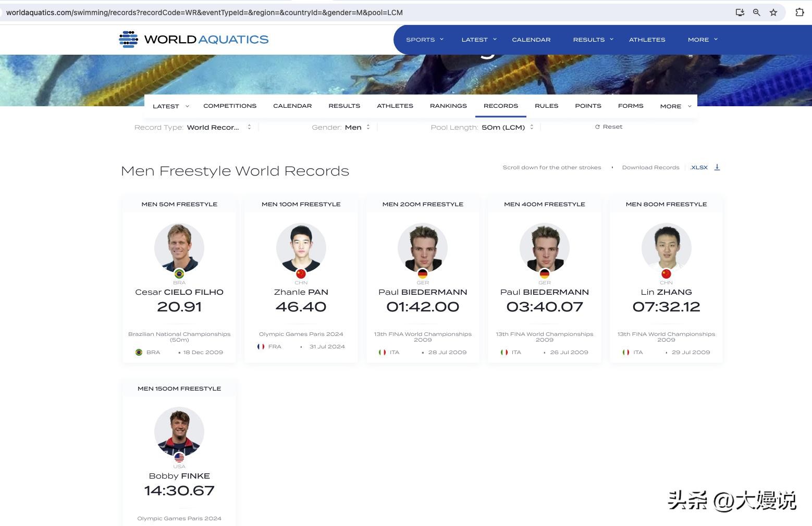The width and height of the screenshot is (812, 526).
Task: Change the Pool Length dropdown
Action: tap(507, 128)
